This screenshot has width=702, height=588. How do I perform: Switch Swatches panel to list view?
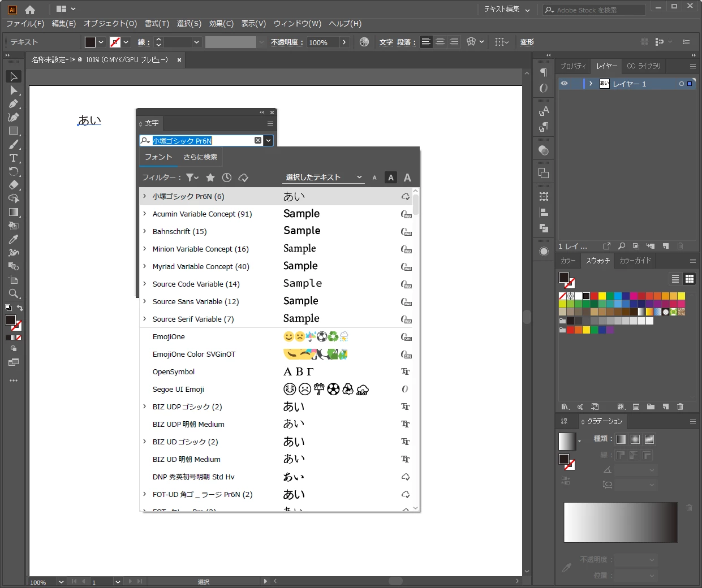(675, 279)
